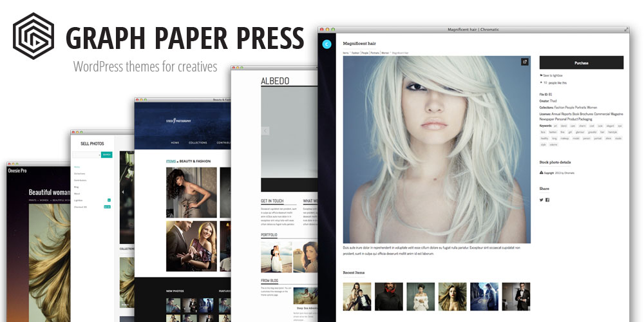
Task: Open the woman in white dress recent thumbnail
Action: (x=421, y=296)
